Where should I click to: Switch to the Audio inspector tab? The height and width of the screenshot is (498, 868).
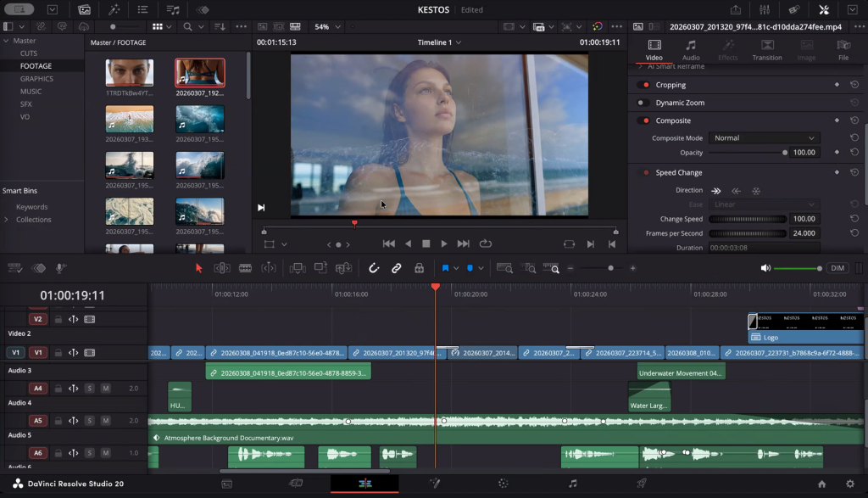click(x=691, y=50)
